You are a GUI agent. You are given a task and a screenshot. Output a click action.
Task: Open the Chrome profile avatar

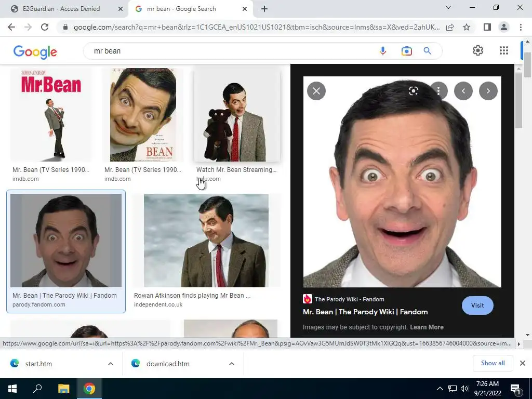click(x=504, y=27)
